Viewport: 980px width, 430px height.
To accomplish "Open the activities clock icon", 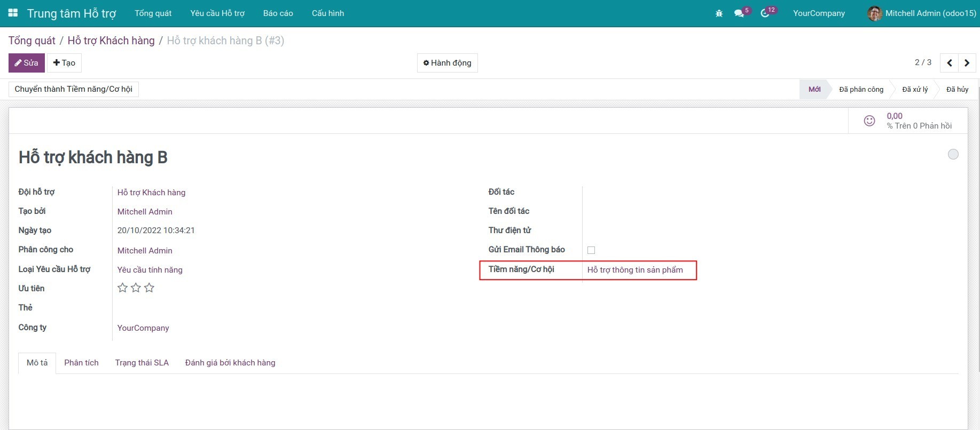I will 765,13.
